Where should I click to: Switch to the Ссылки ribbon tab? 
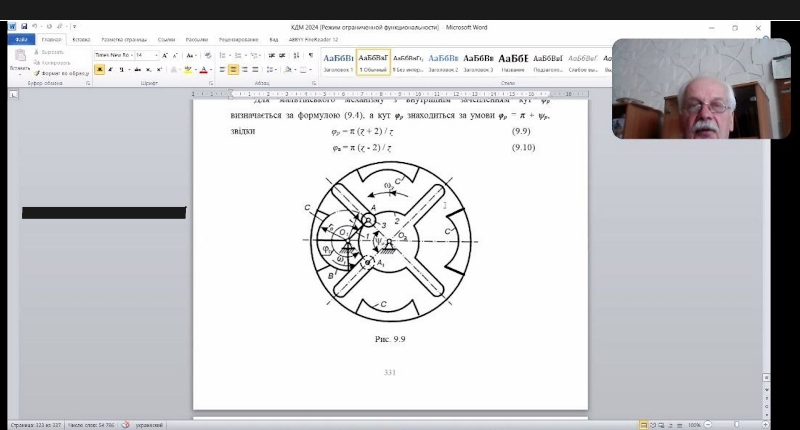coord(166,39)
